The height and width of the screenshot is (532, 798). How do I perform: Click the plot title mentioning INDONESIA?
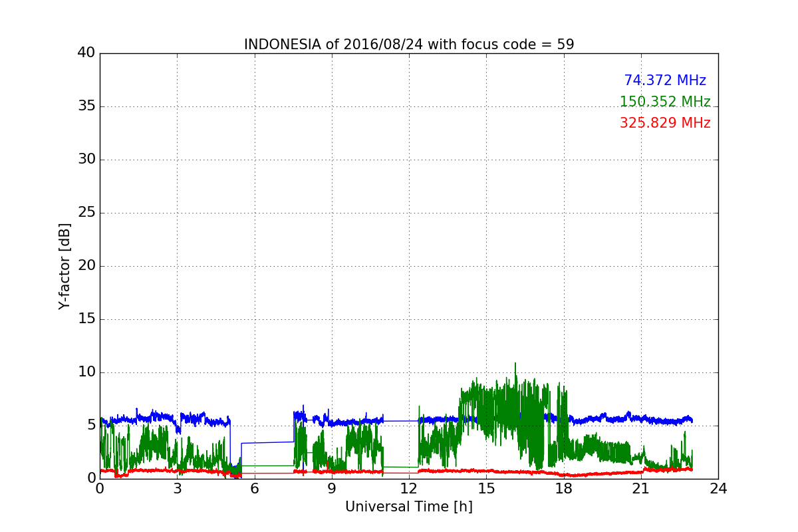tap(409, 45)
